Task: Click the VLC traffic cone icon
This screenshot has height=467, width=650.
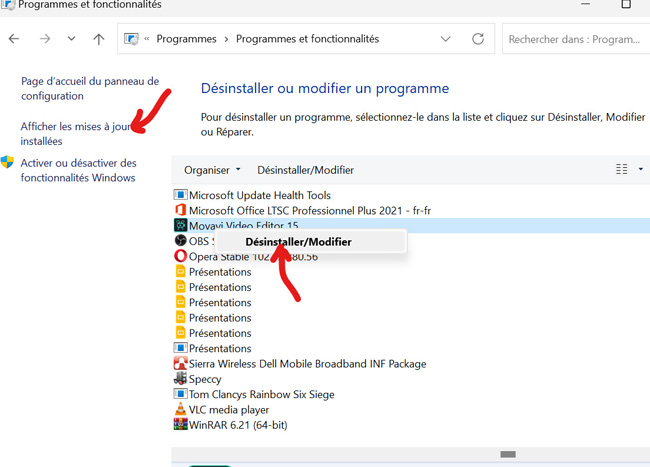Action: pyautogui.click(x=180, y=409)
